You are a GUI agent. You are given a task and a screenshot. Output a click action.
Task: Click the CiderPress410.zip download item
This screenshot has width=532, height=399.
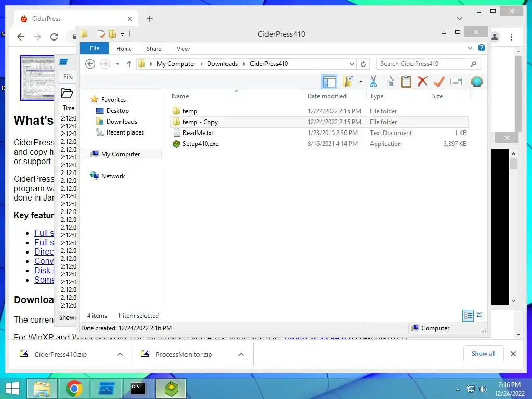61,354
